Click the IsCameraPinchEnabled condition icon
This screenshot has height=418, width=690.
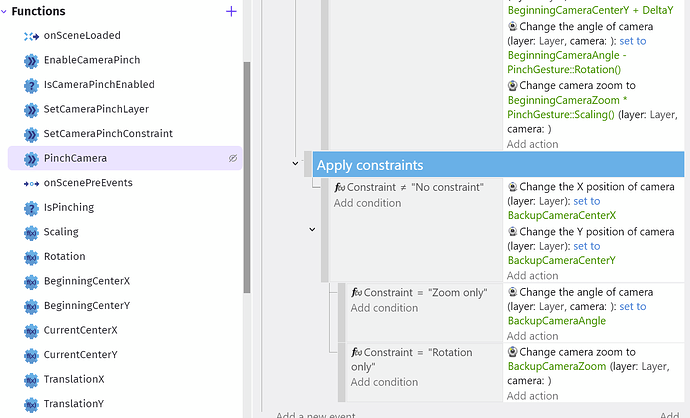pyautogui.click(x=31, y=85)
